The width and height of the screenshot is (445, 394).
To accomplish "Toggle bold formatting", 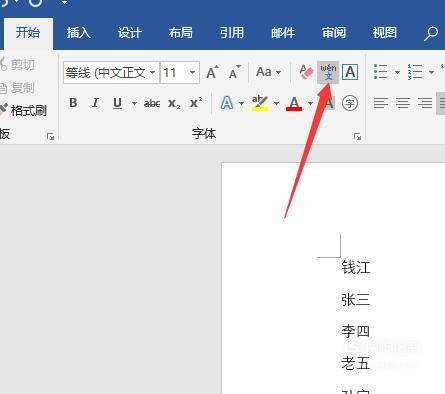I will pyautogui.click(x=73, y=103).
